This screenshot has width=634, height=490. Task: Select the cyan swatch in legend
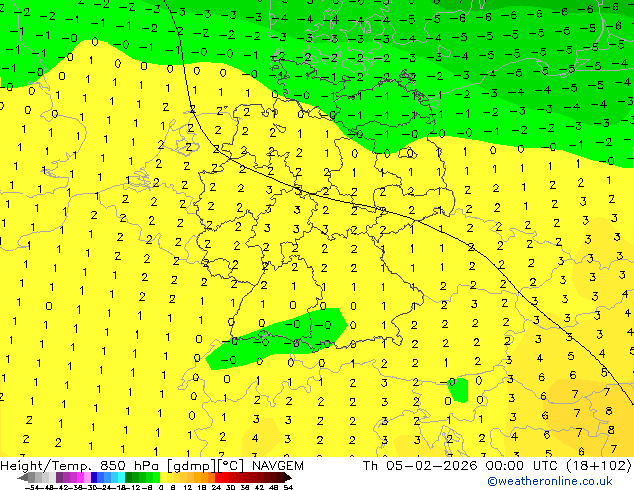coord(121,477)
